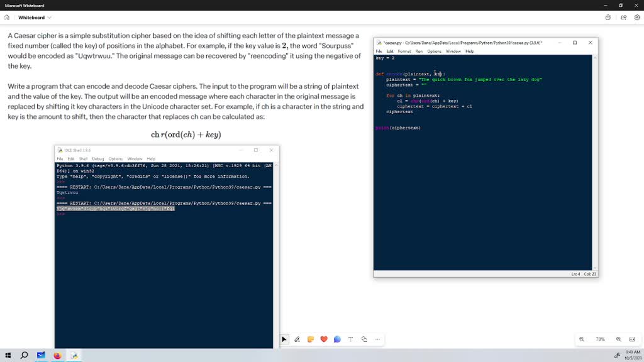Click the fit to screen button
This screenshot has height=362, width=644.
(633, 339)
